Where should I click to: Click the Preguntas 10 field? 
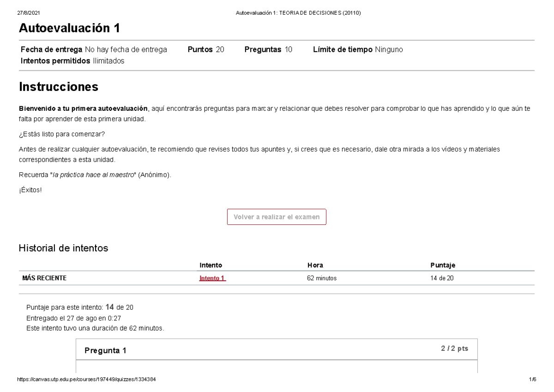[x=268, y=49]
